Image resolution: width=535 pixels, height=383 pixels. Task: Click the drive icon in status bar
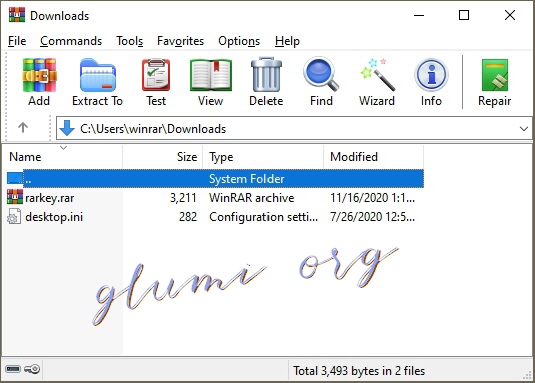[13, 369]
